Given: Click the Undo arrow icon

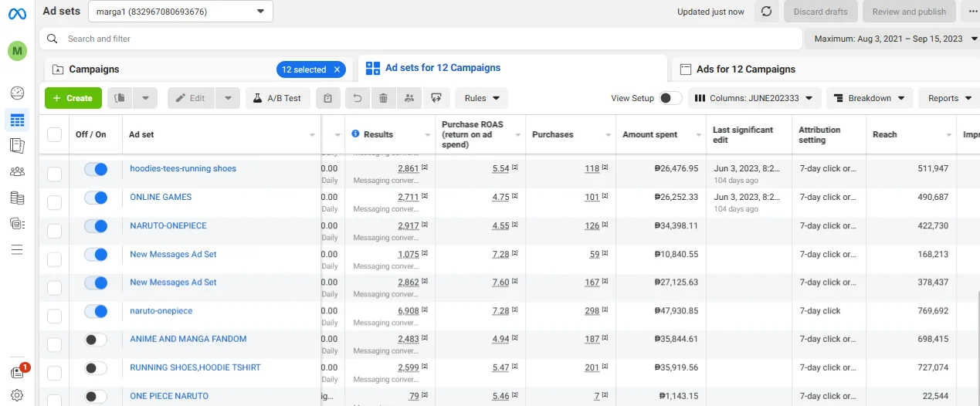Looking at the screenshot, I should [x=356, y=98].
